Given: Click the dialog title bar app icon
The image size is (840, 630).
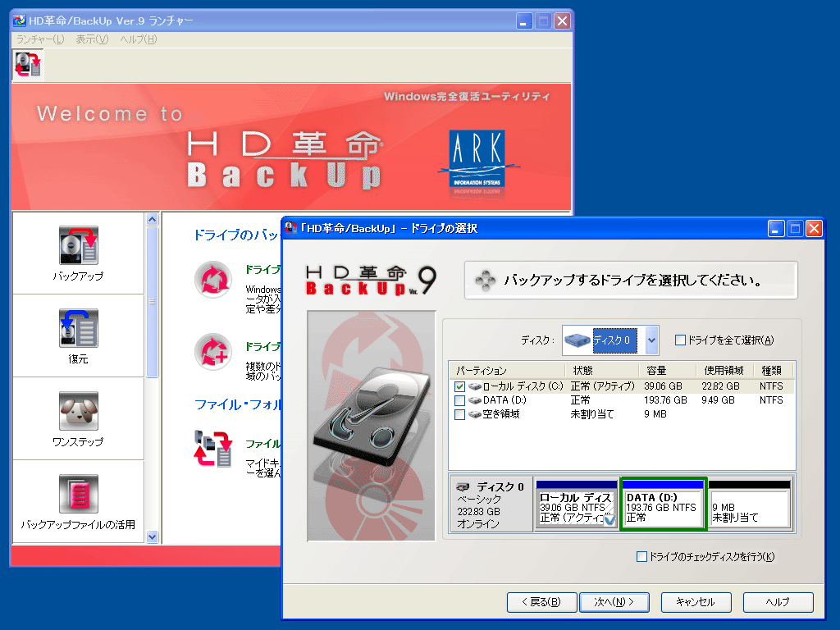Looking at the screenshot, I should pos(291,228).
